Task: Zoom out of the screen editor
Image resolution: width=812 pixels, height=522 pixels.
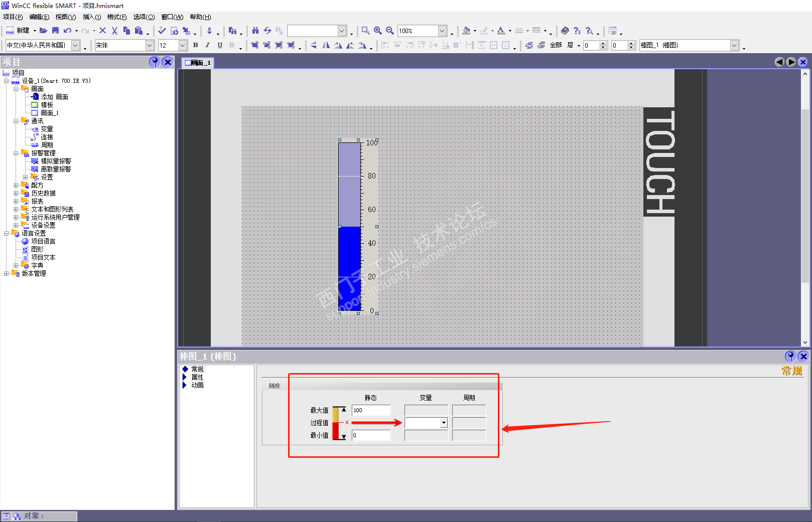Action: [x=390, y=31]
